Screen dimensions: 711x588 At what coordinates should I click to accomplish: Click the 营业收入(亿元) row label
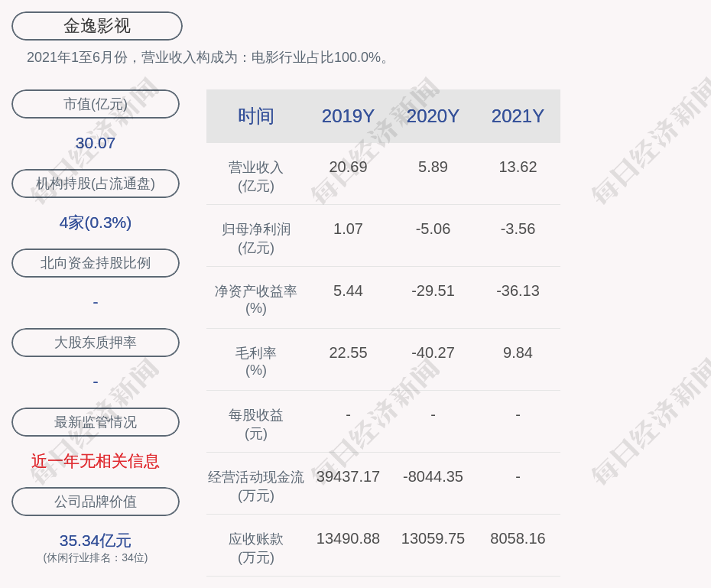[256, 177]
